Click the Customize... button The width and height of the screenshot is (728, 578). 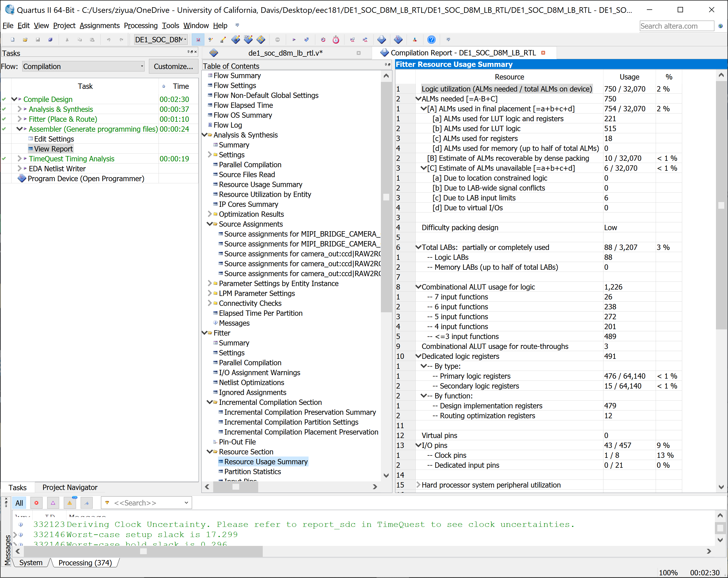click(x=173, y=66)
